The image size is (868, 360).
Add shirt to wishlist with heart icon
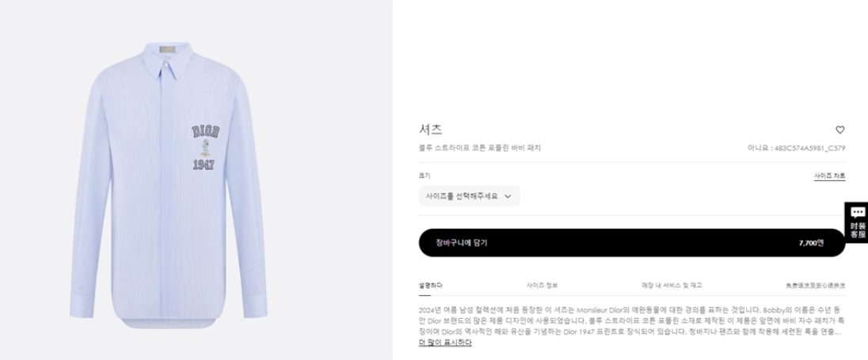[840, 130]
